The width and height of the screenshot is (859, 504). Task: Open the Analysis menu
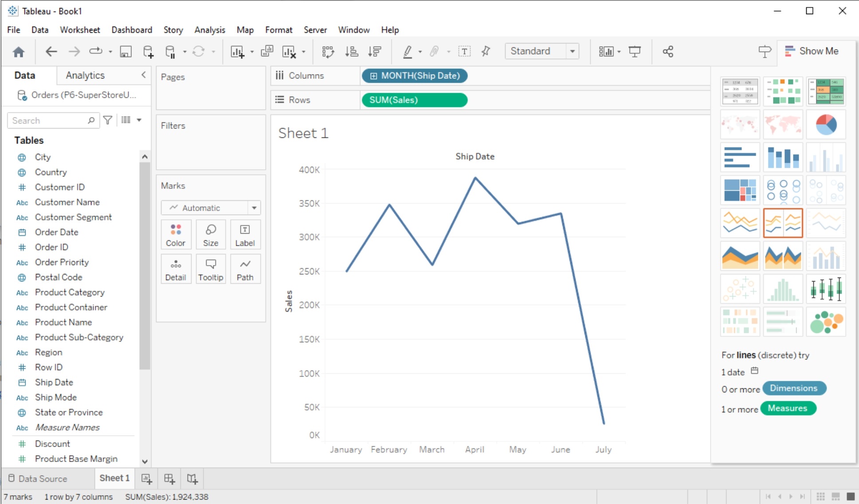click(210, 30)
